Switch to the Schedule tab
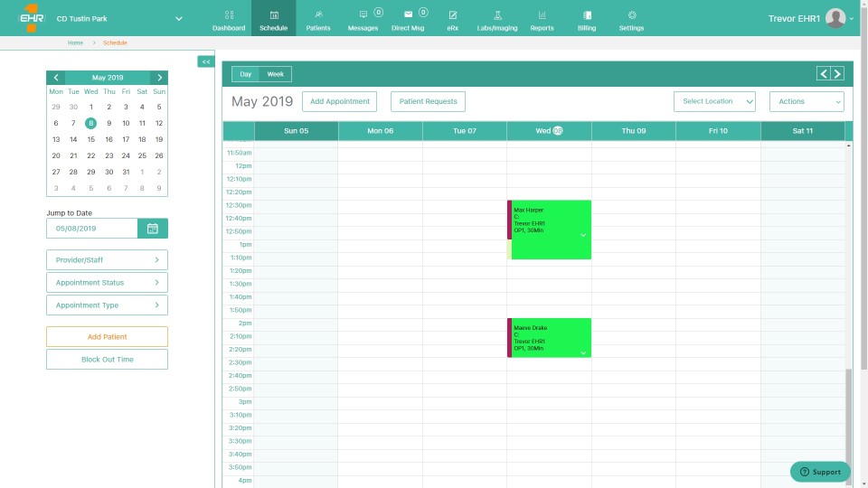 (x=273, y=19)
